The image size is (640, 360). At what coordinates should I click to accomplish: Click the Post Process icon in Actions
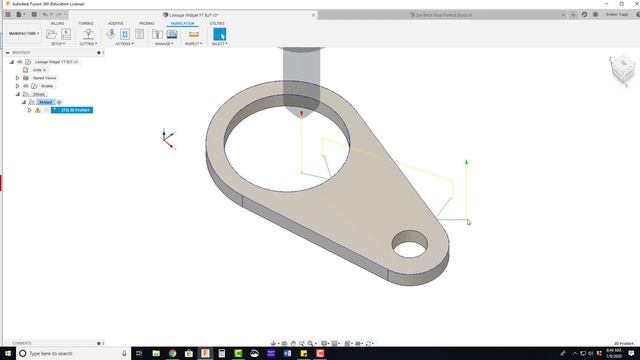[x=125, y=34]
